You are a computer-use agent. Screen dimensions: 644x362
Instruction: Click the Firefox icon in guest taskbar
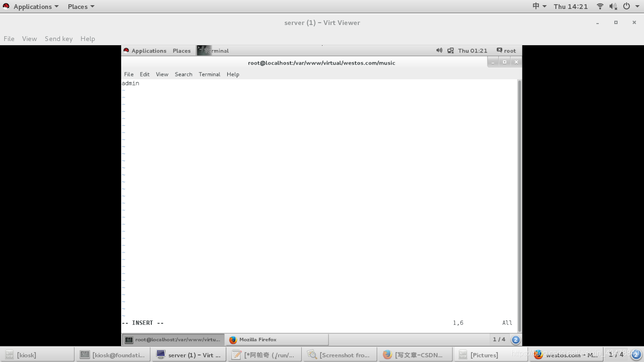coord(232,340)
